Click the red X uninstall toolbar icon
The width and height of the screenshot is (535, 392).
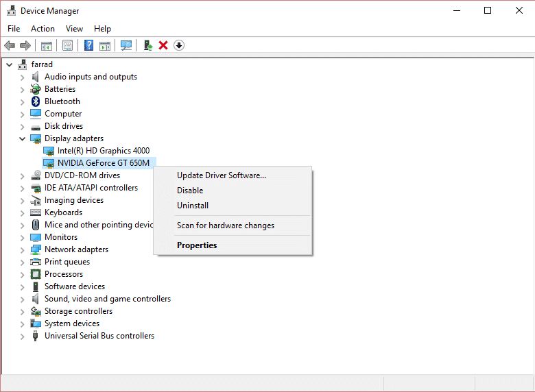[163, 45]
